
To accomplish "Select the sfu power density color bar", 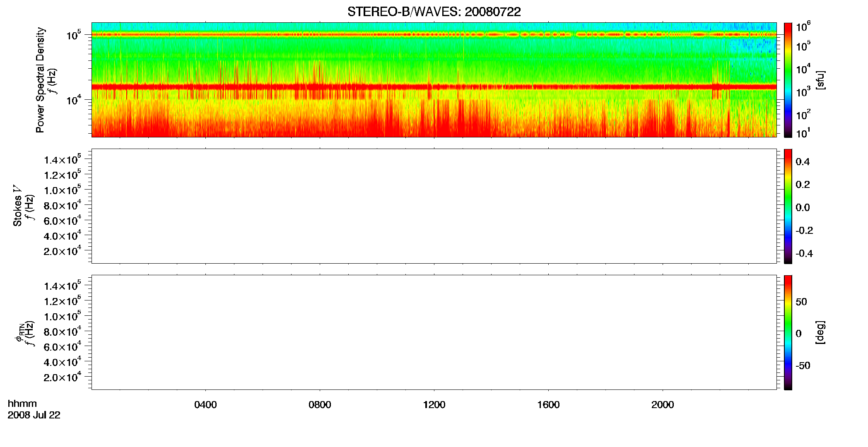I will 788,80.
